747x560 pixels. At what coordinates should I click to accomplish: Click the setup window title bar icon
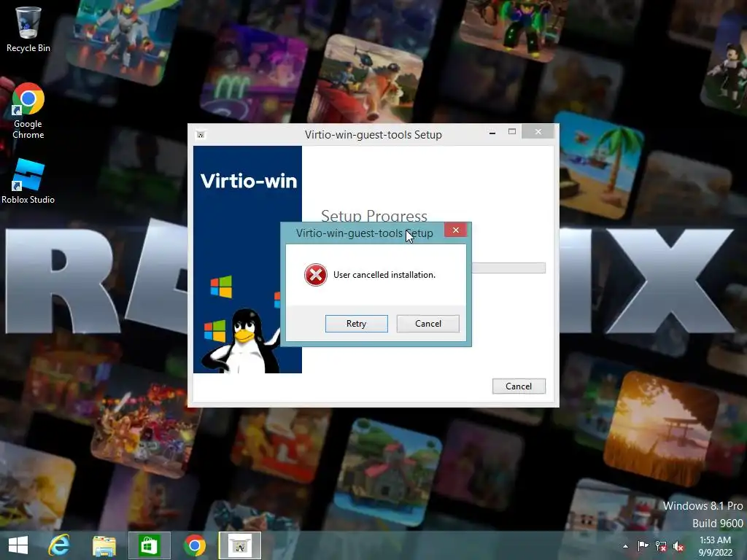[201, 135]
